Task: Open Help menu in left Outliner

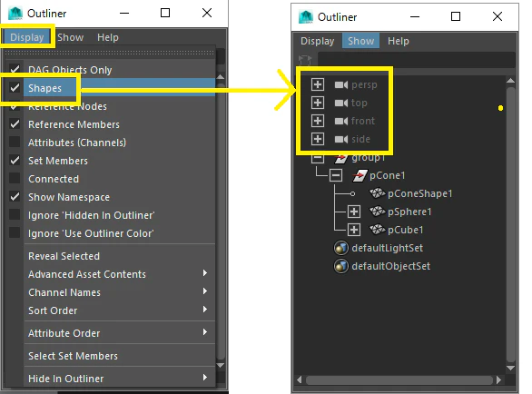Action: (x=108, y=37)
